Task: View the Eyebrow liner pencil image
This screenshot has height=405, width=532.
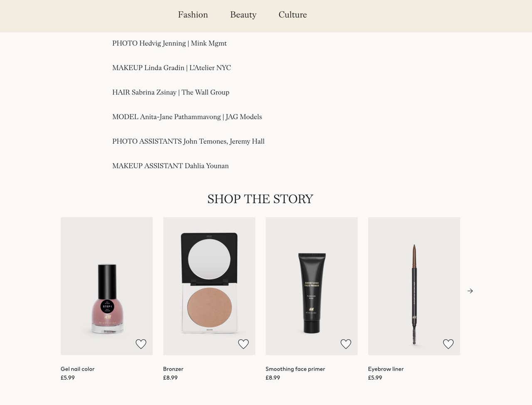Action: pos(414,286)
